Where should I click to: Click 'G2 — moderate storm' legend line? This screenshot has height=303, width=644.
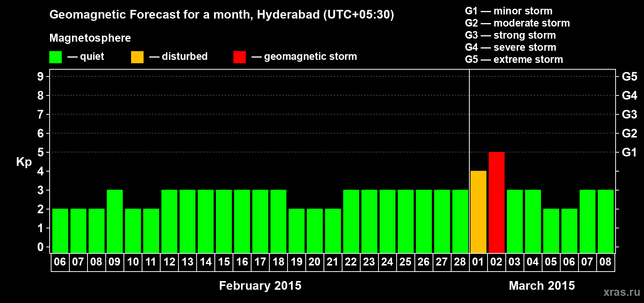coord(517,23)
